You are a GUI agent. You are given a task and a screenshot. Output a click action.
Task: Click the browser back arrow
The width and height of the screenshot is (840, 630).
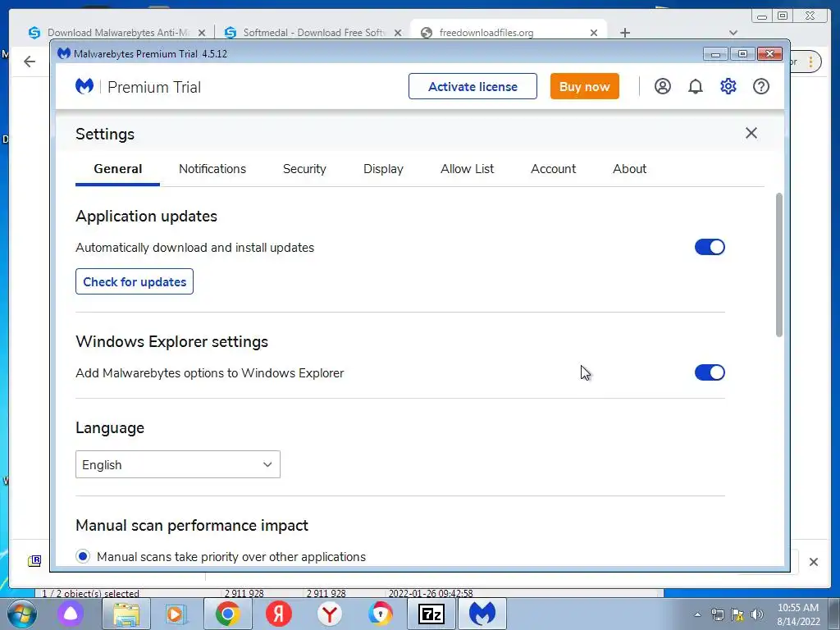pos(30,62)
